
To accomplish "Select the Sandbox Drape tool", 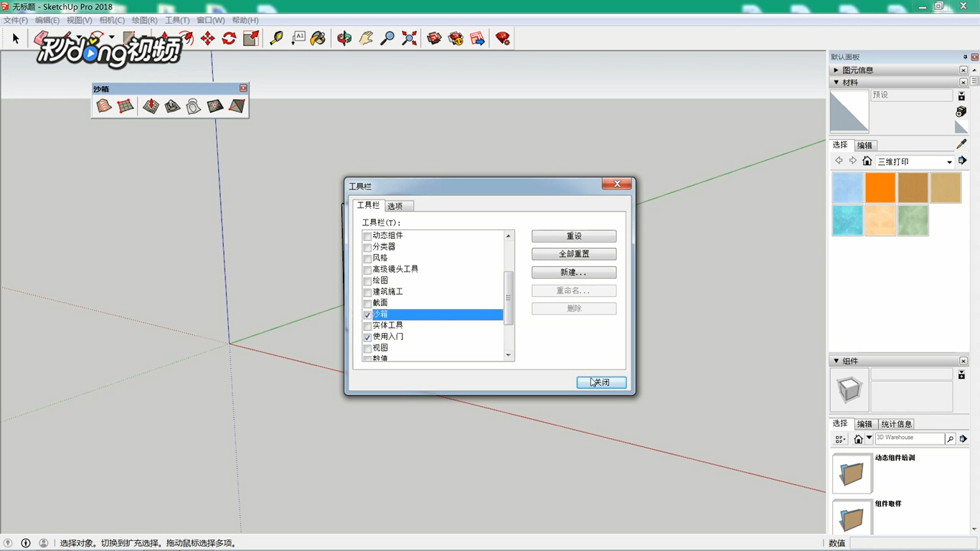I will [194, 106].
